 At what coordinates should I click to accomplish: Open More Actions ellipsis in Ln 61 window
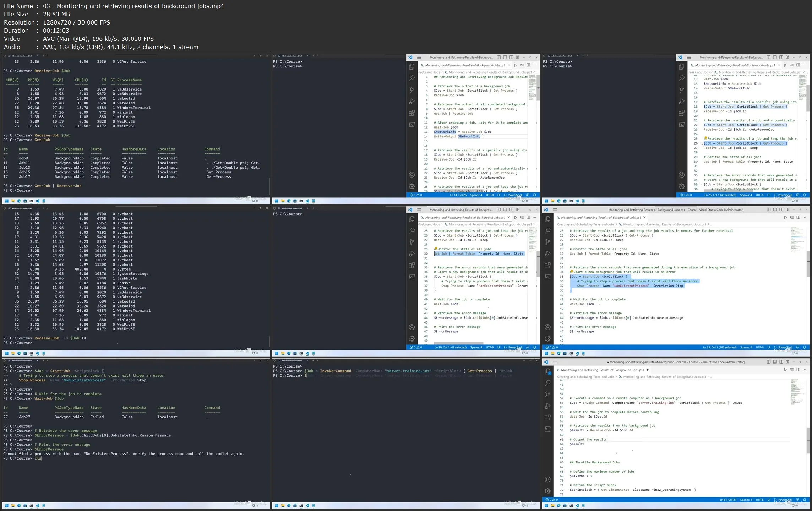(x=804, y=370)
